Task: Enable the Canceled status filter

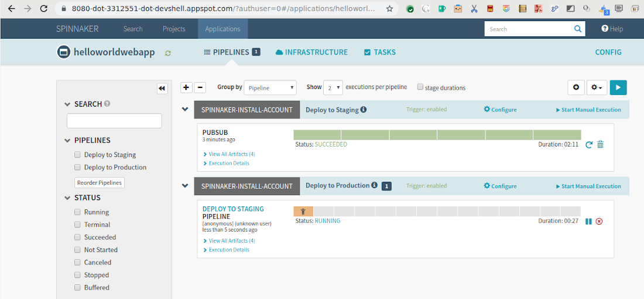Action: pyautogui.click(x=77, y=262)
